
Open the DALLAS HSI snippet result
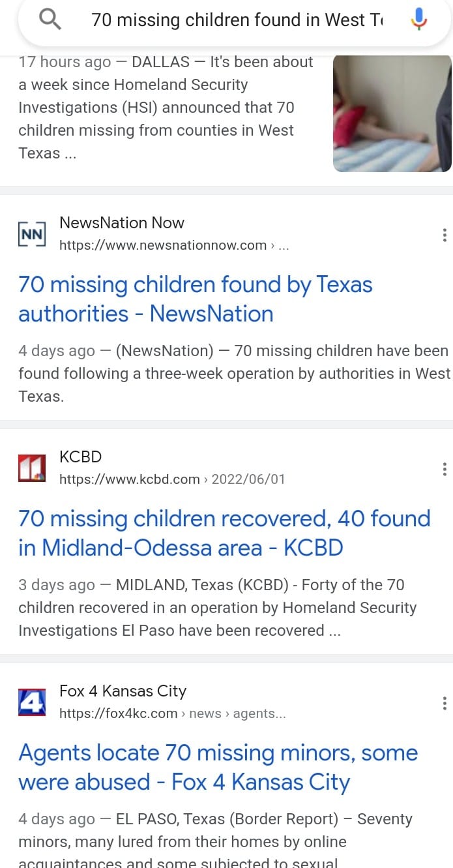[x=166, y=108]
